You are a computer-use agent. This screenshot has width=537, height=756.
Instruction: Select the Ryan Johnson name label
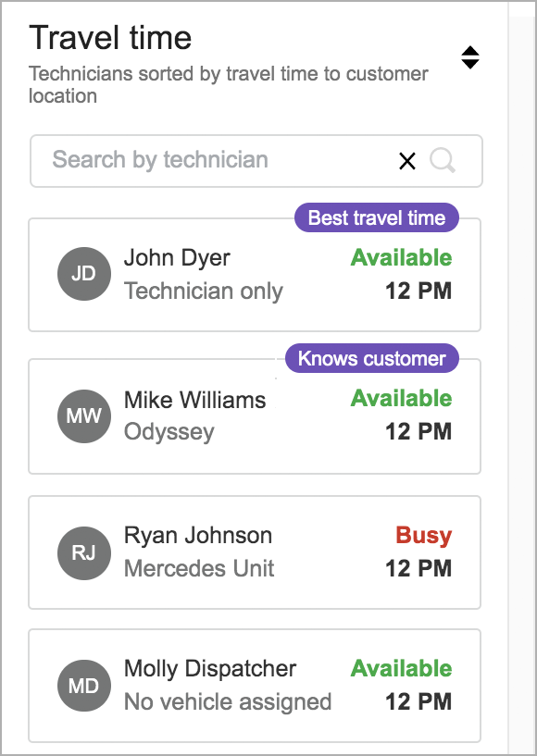pyautogui.click(x=198, y=536)
